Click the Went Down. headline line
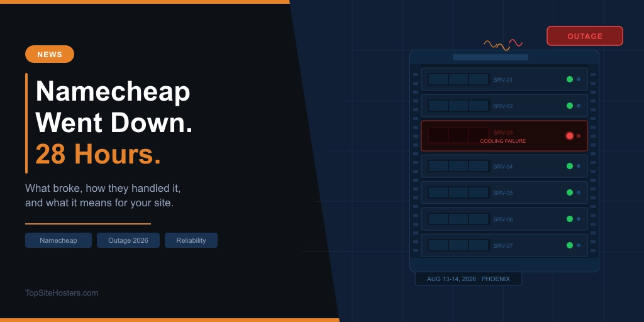This screenshot has height=322, width=644. tap(114, 123)
